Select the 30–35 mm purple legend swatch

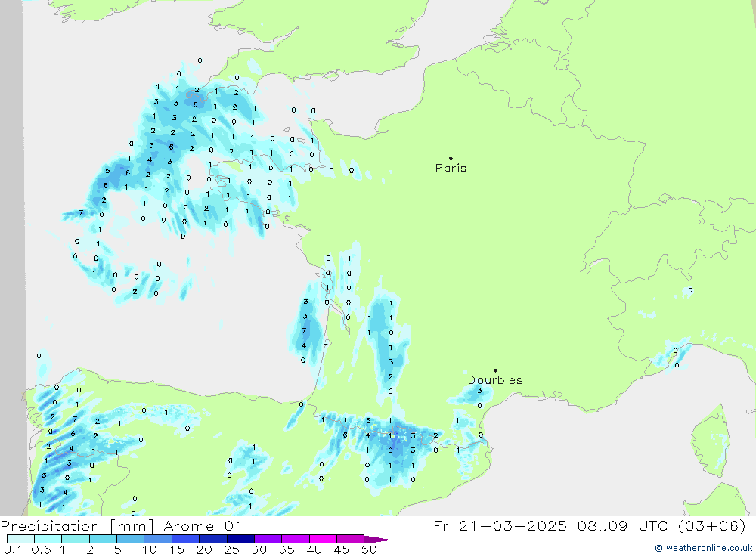[268, 539]
